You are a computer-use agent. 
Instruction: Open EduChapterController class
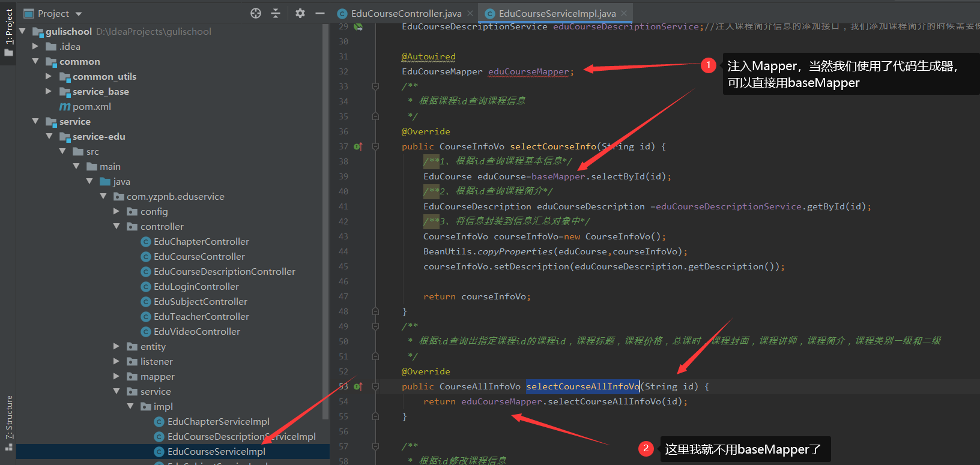[x=201, y=241]
